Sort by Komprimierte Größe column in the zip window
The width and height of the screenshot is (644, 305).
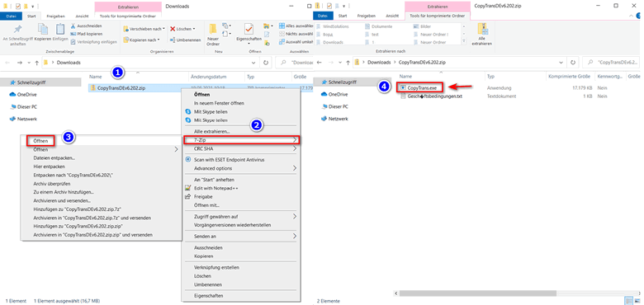pyautogui.click(x=570, y=77)
